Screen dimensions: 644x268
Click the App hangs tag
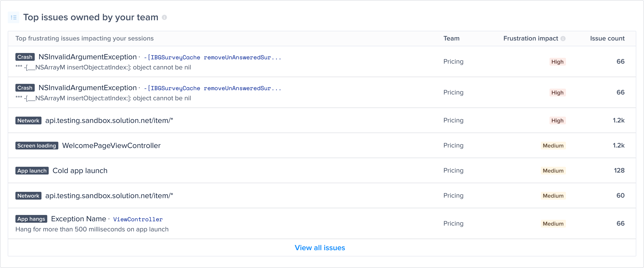point(31,219)
